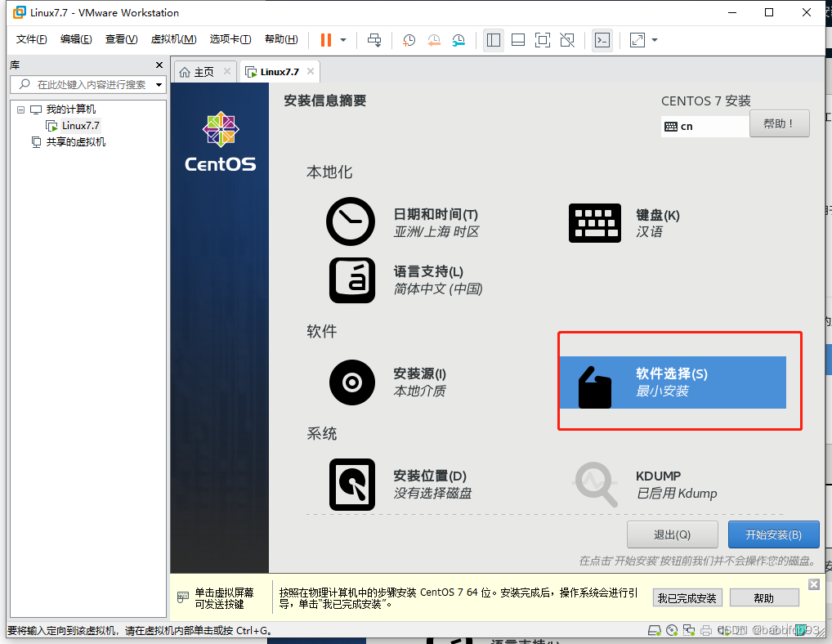The width and height of the screenshot is (832, 644).
Task: Open 语言支持(L) language icon
Action: click(351, 280)
